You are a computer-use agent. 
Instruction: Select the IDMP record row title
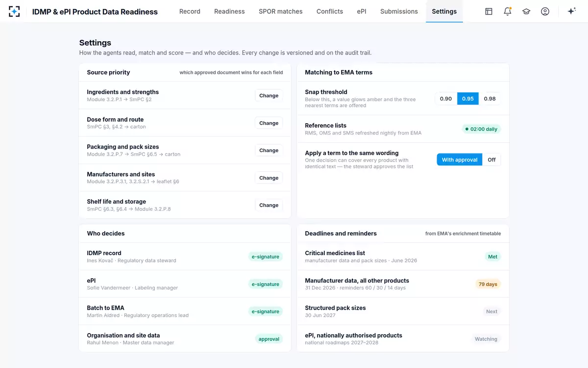click(x=104, y=253)
